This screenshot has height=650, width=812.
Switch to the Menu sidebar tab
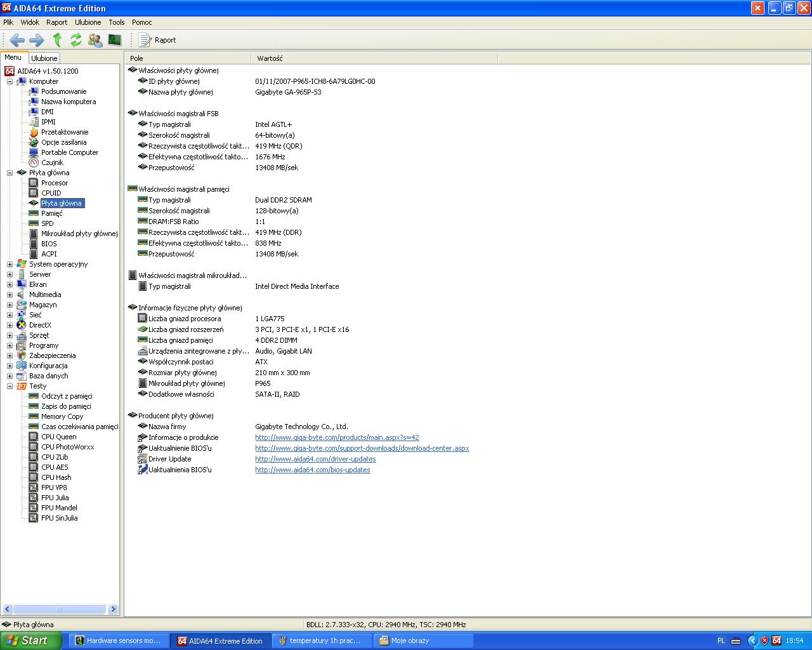pos(13,58)
